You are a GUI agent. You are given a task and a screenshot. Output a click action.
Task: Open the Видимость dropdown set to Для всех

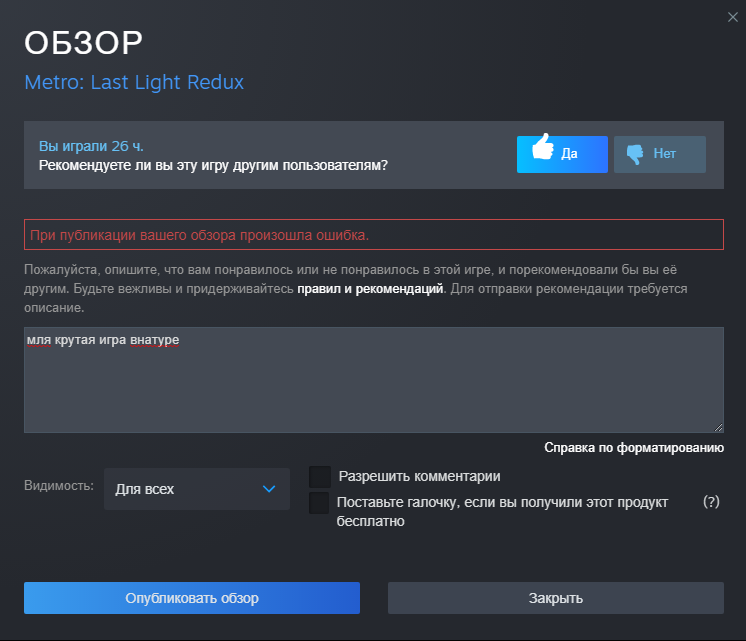click(x=196, y=489)
